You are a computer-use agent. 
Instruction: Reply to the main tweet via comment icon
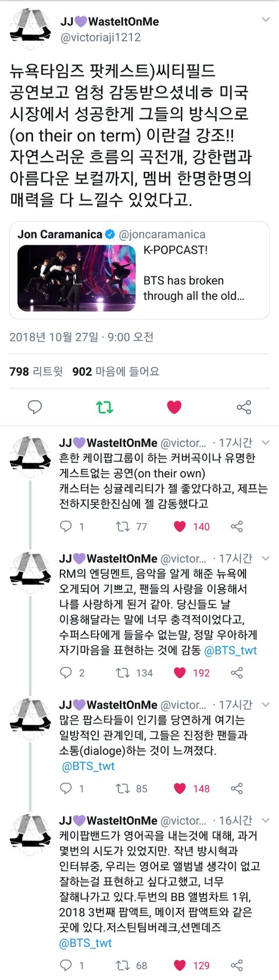pos(35,407)
